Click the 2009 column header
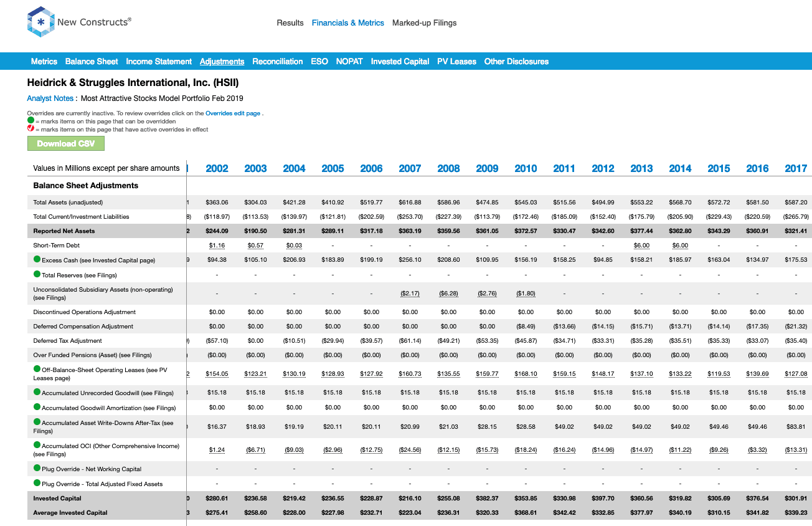 487,168
